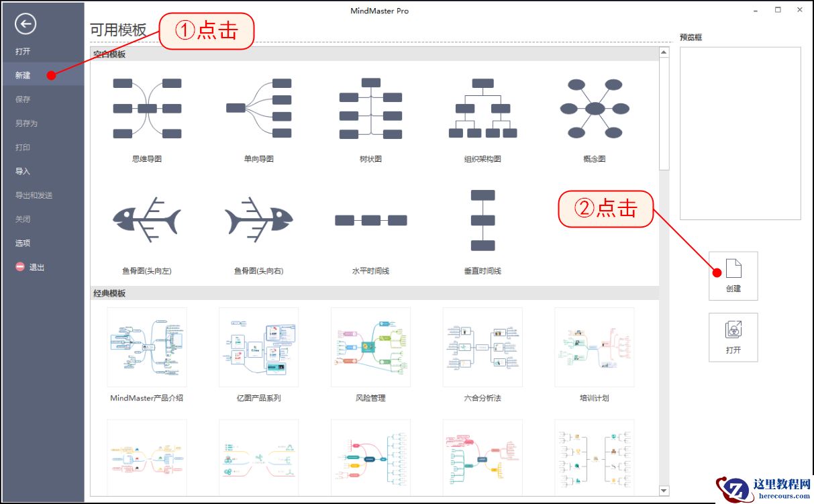This screenshot has width=814, height=504.
Task: Click the back arrow at top left
Action: point(25,23)
